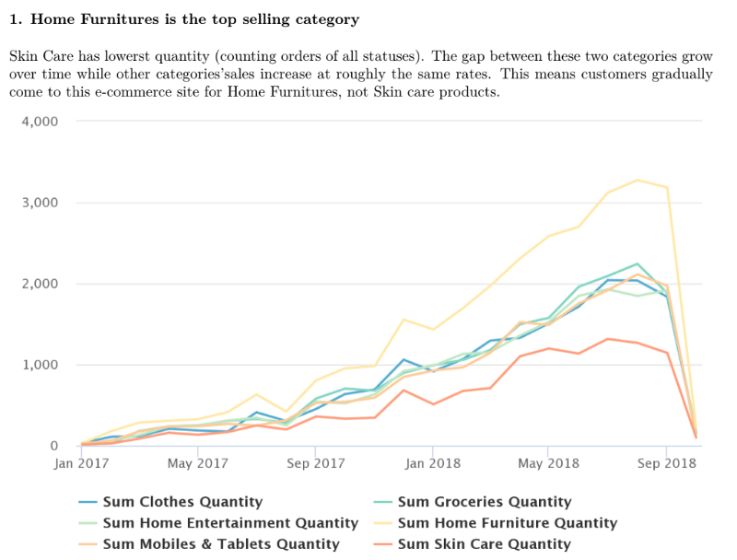The image size is (737, 560).
Task: Click the peak of the yellow Home Furniture line
Action: point(637,180)
